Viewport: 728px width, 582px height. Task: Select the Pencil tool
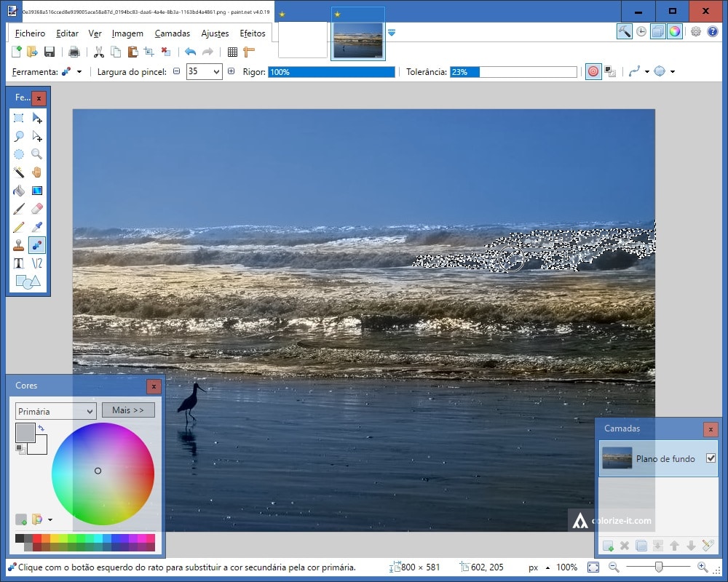pos(19,227)
